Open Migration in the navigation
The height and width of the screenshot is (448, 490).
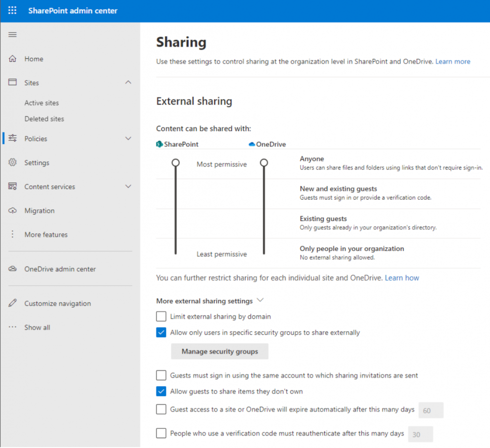click(x=39, y=211)
